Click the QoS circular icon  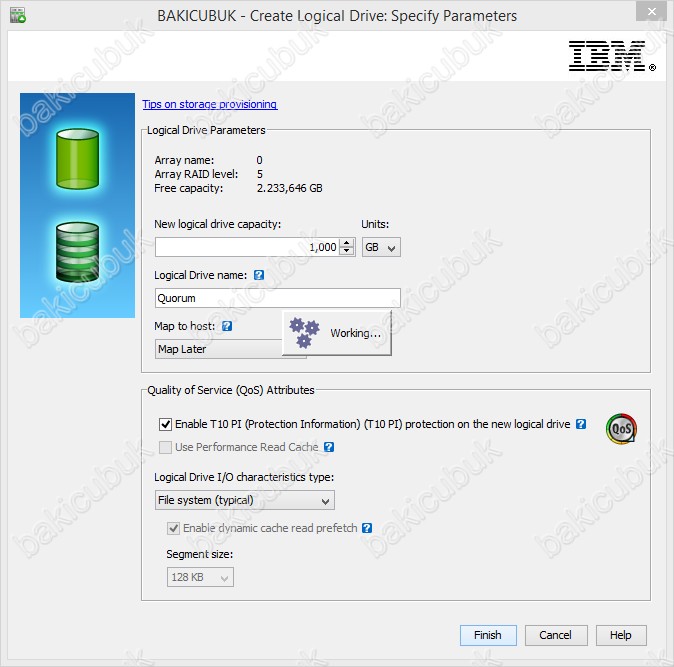[x=621, y=429]
